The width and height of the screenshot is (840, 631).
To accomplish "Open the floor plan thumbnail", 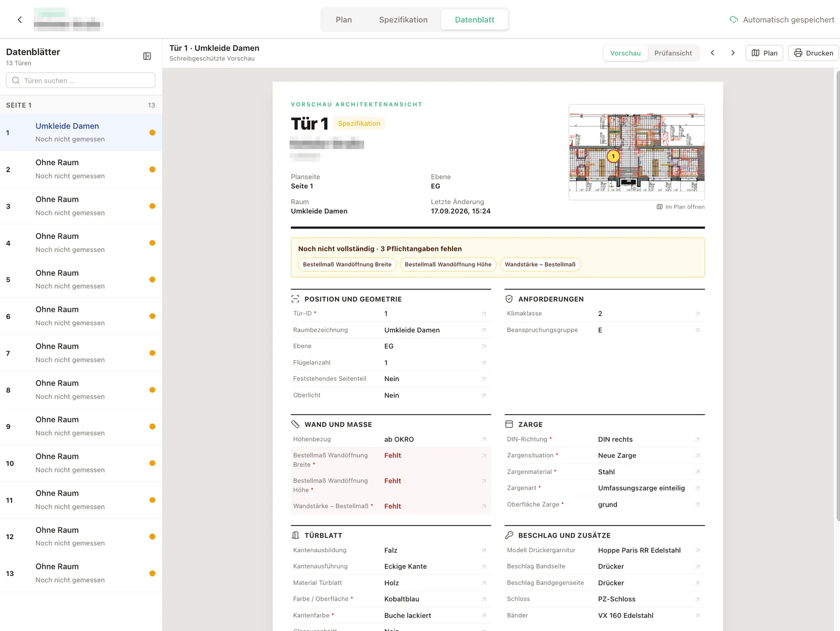I will pos(637,152).
